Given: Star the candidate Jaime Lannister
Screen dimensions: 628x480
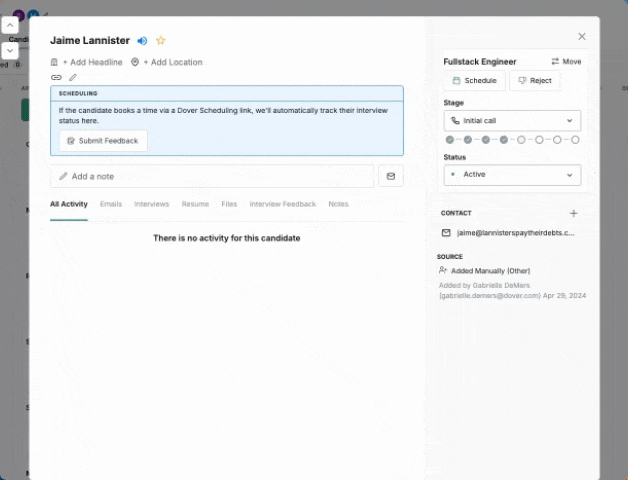Looking at the screenshot, I should [x=160, y=41].
